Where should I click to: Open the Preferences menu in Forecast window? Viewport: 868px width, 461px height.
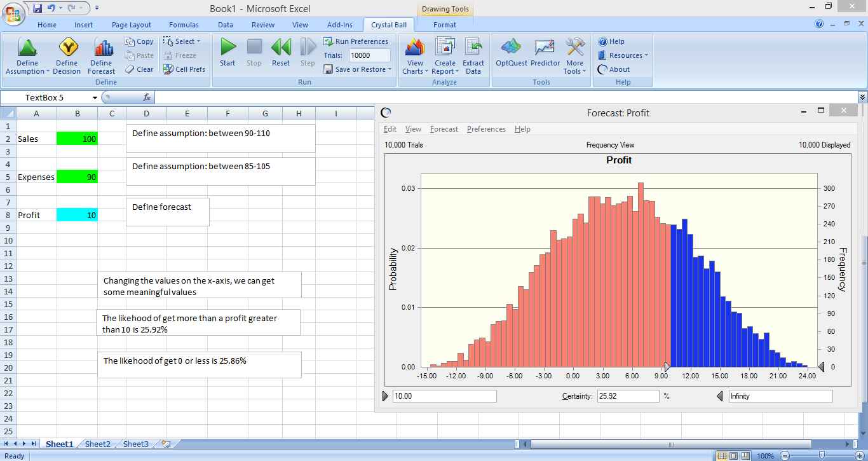coord(486,129)
